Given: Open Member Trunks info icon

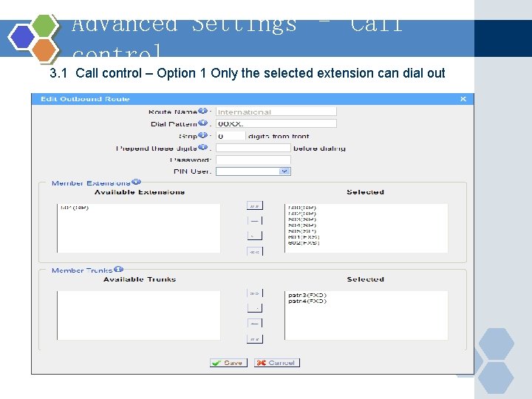Looking at the screenshot, I should [x=118, y=269].
